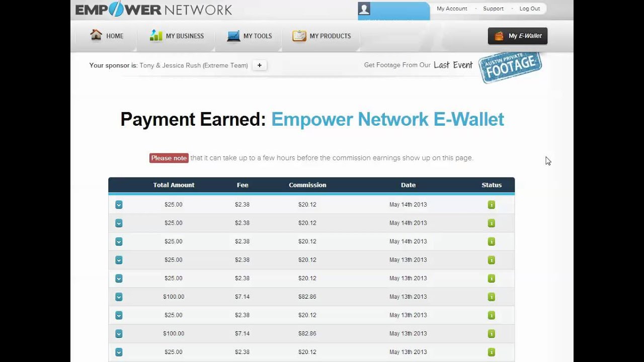Click 'Empower Network E-Wallet' heading text

pos(387,119)
